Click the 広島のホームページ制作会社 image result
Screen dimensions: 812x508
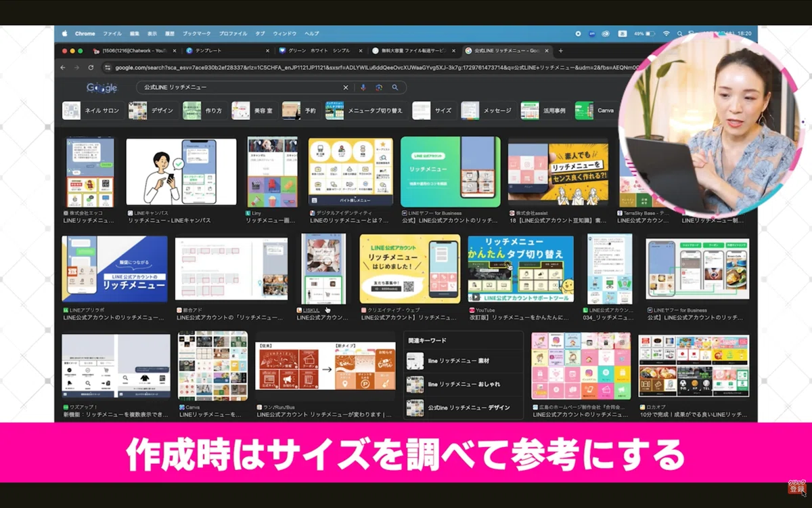click(581, 366)
